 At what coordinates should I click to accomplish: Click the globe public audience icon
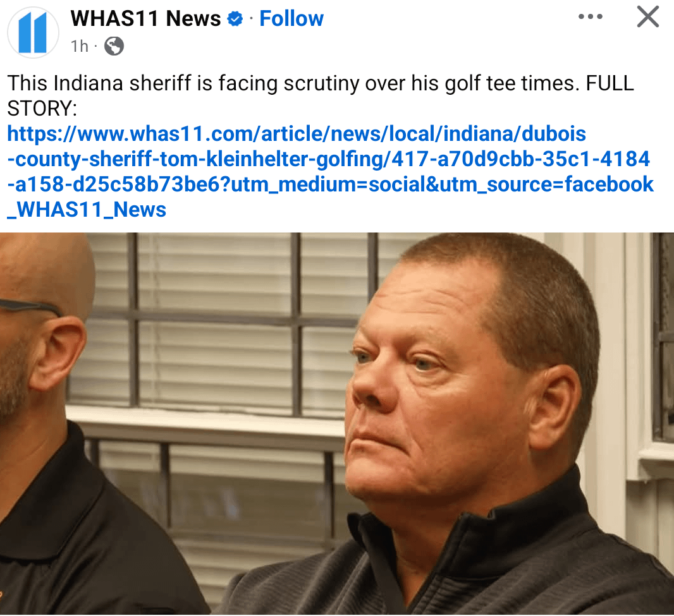point(114,46)
